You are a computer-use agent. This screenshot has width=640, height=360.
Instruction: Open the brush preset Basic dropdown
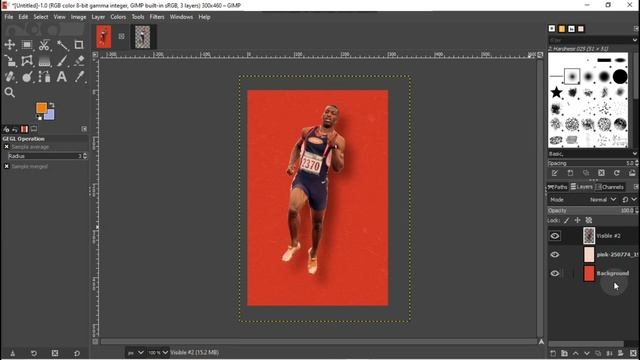[x=593, y=154]
